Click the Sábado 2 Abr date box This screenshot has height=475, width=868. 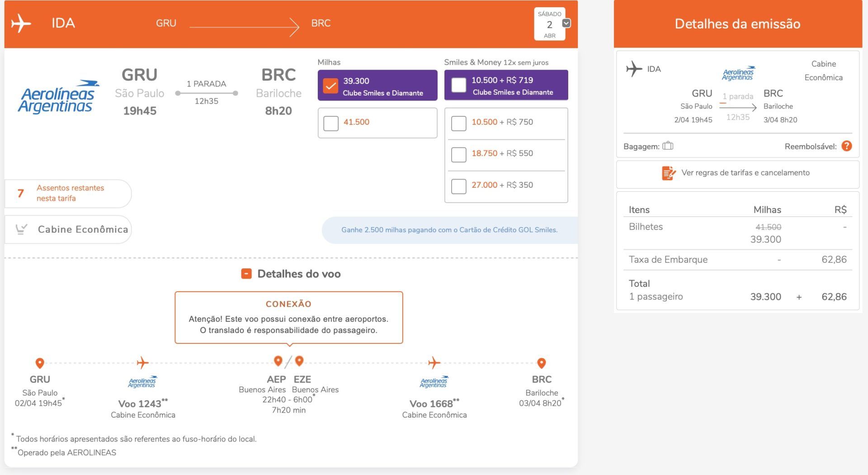coord(549,24)
